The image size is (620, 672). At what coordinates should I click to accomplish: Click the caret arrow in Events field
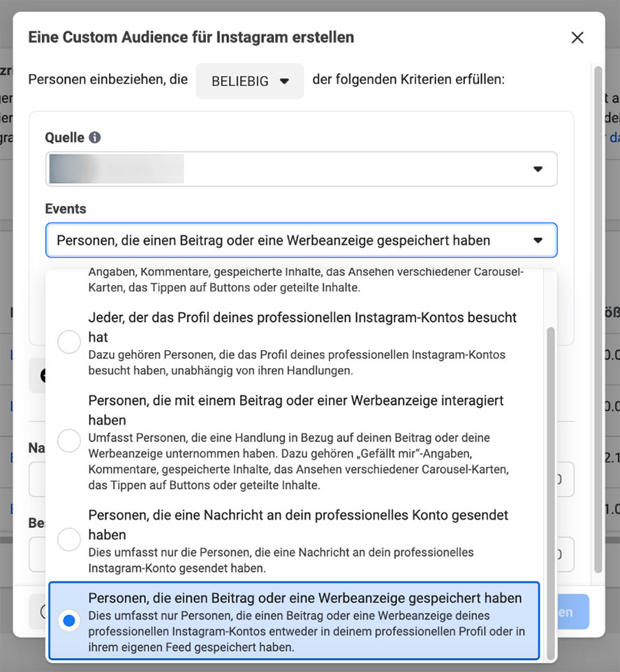coord(538,240)
